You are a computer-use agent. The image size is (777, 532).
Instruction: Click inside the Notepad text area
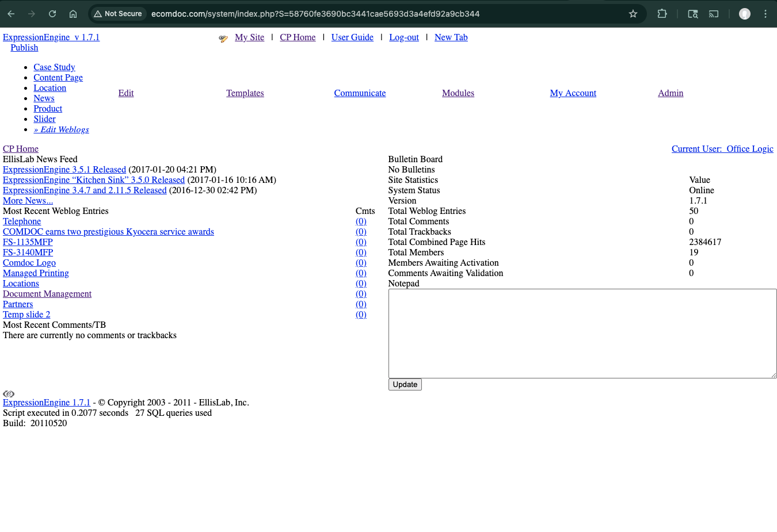click(582, 332)
